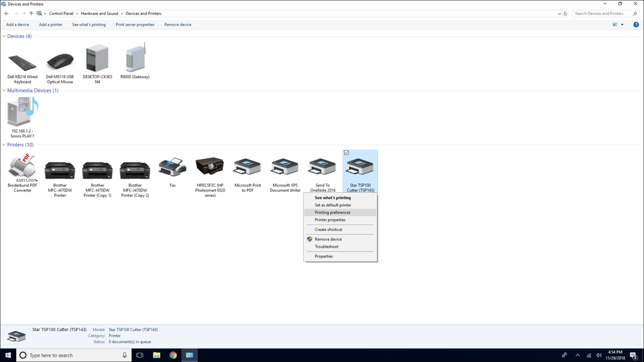This screenshot has height=362, width=644.
Task: Open the view options dropdown arrow
Action: [622, 25]
